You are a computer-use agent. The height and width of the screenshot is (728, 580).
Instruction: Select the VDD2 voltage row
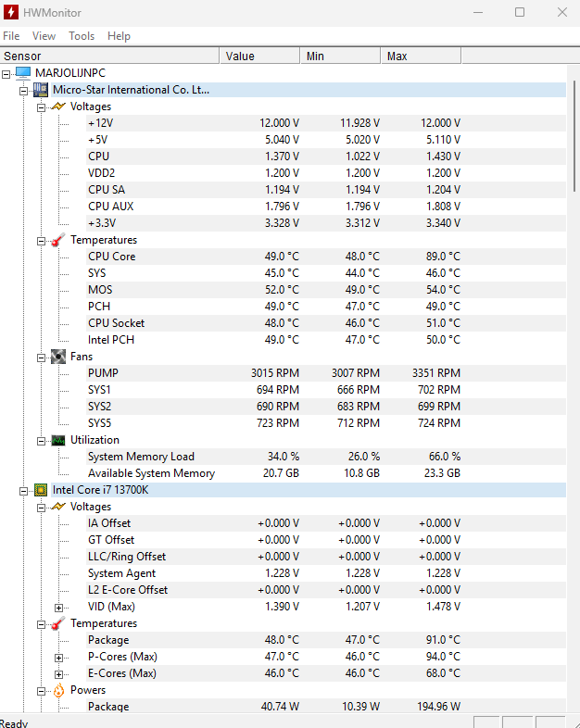coord(326,173)
